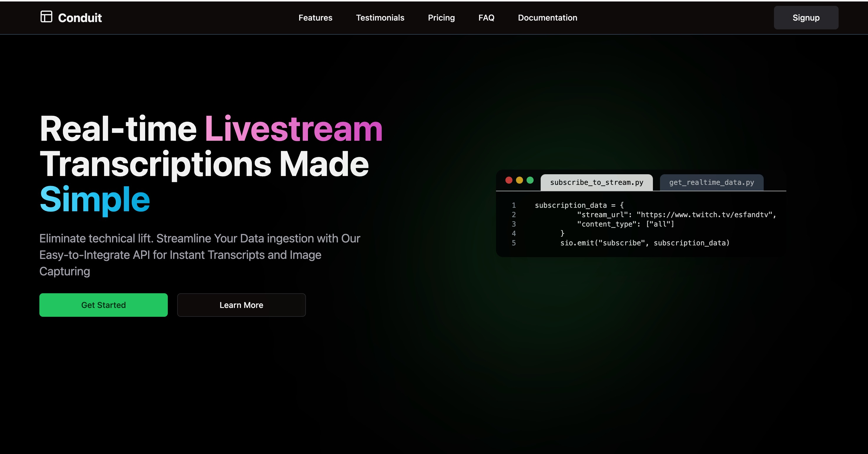868x454 pixels.
Task: Jump to FAQ in the header
Action: tap(486, 18)
